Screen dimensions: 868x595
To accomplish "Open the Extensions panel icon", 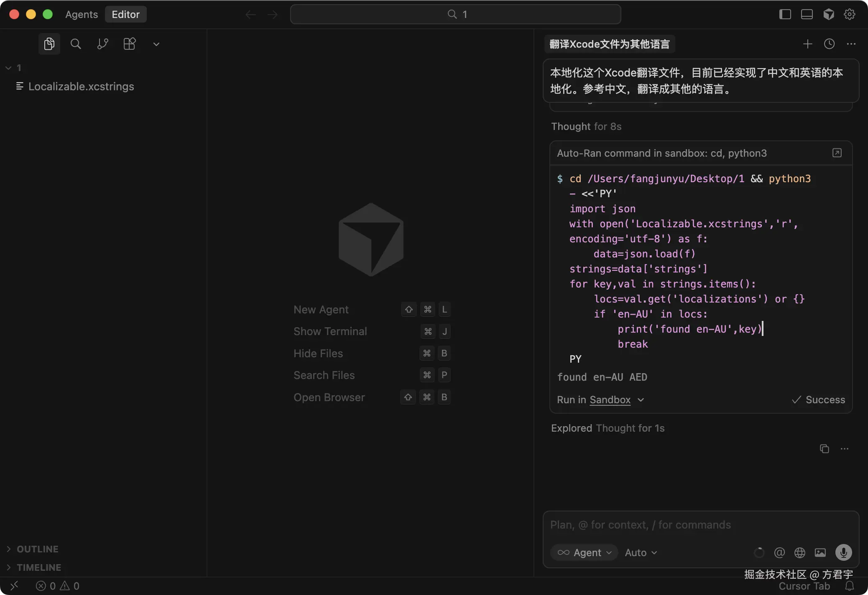I will pos(130,43).
